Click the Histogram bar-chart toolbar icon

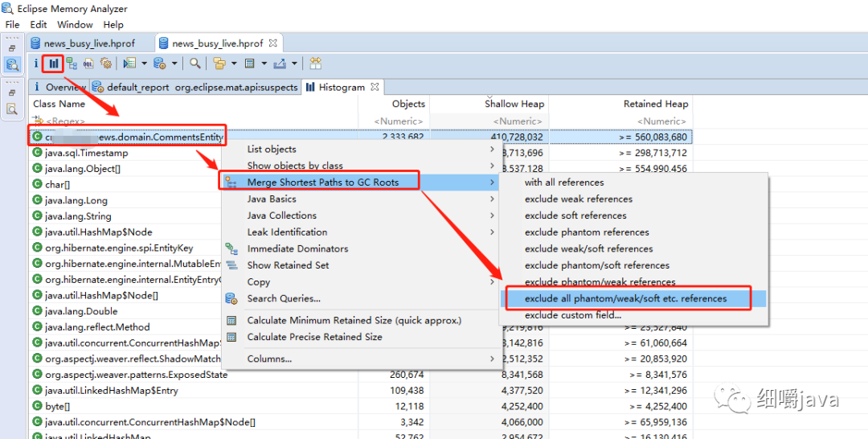pyautogui.click(x=54, y=64)
